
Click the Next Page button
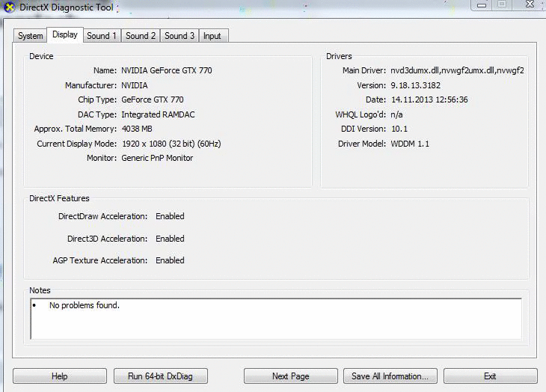coord(291,376)
